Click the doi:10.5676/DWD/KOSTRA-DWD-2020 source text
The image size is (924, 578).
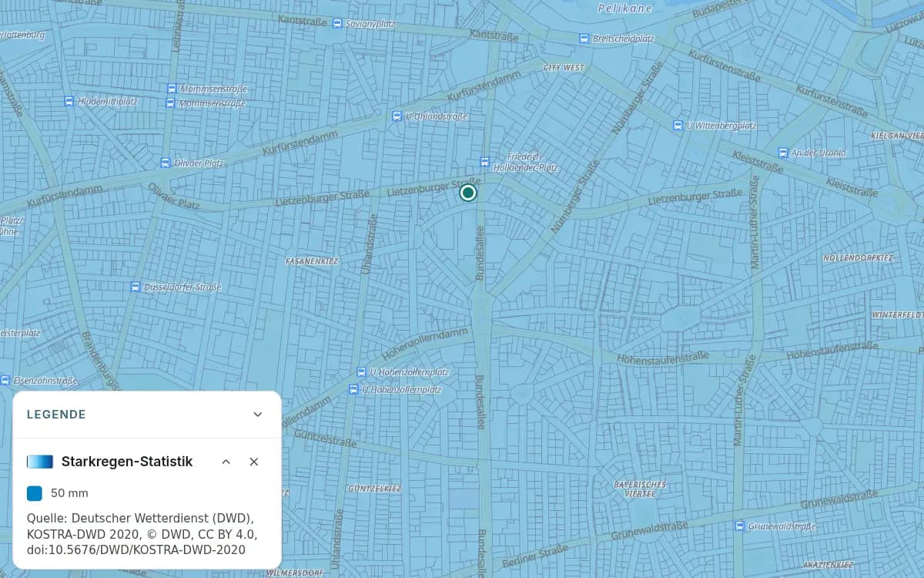point(136,550)
